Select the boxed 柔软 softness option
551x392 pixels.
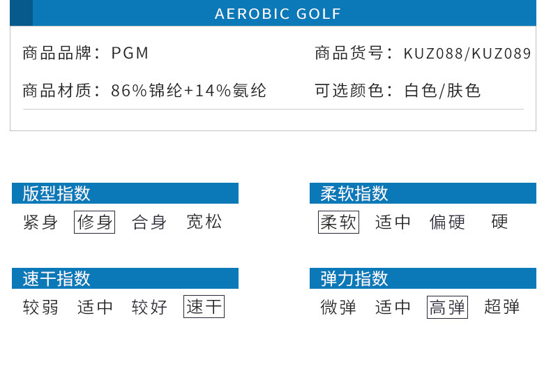pos(338,223)
